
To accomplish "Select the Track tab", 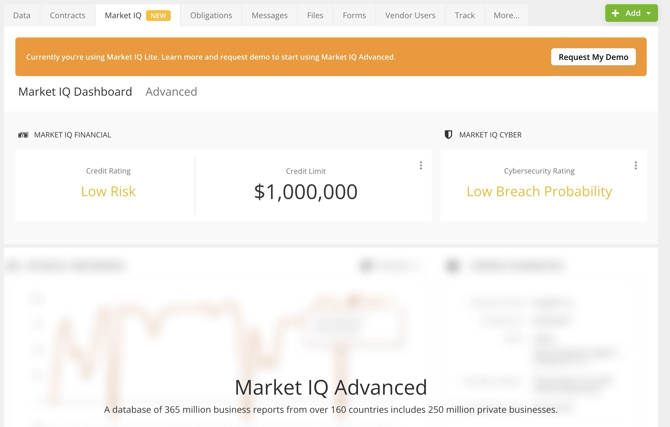I will click(x=464, y=15).
